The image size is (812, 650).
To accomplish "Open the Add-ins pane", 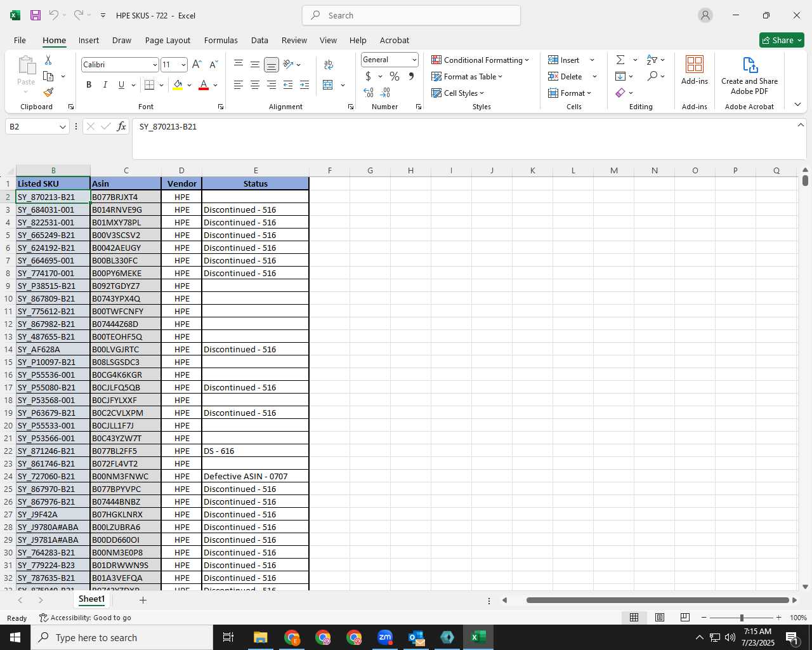I will click(x=695, y=70).
